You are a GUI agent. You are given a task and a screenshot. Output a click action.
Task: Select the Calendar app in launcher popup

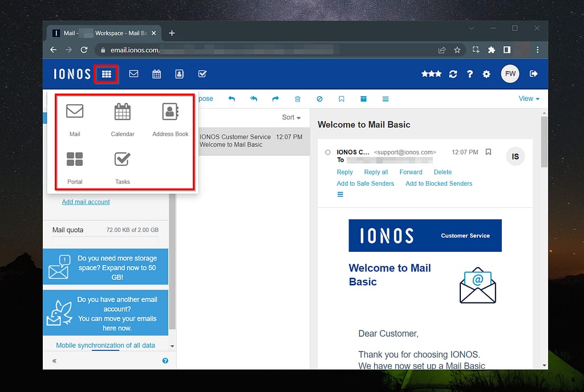coord(123,120)
